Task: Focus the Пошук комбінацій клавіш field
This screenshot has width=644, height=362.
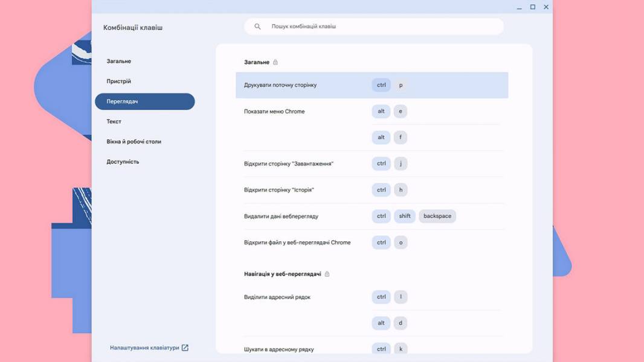Action: tap(374, 26)
